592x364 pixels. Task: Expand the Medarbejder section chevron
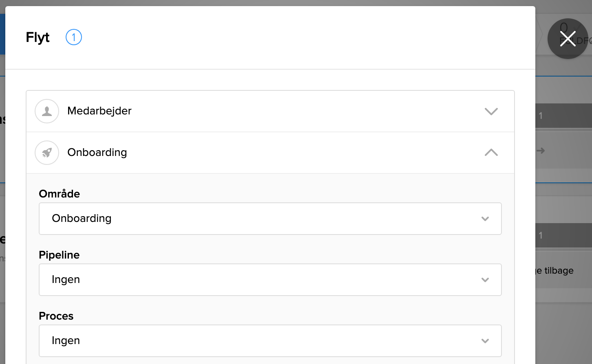(491, 112)
